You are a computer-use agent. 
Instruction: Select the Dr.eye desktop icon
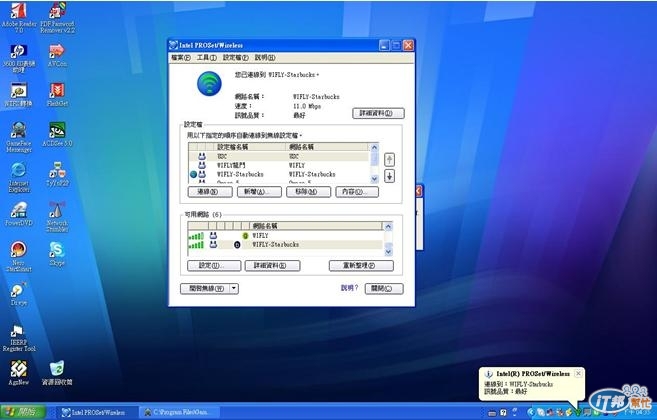click(x=18, y=293)
